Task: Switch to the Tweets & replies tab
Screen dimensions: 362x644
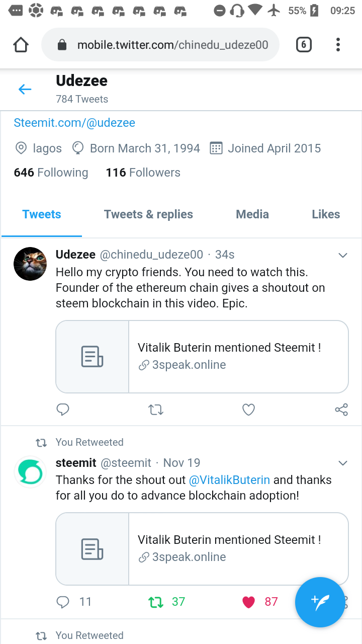Action: 148,214
